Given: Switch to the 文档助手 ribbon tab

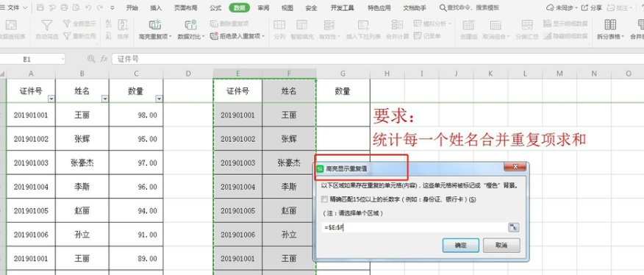Looking at the screenshot, I should (415, 8).
